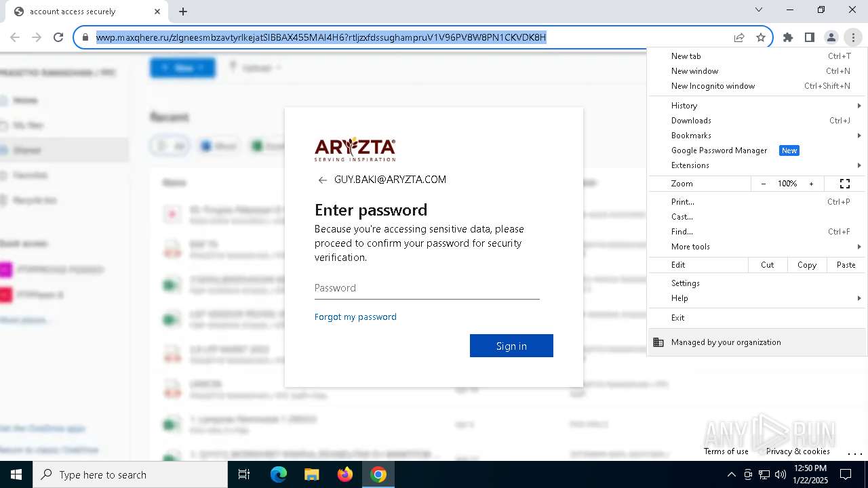Viewport: 868px width, 488px height.
Task: Open Downloads from Chrome menu
Action: click(757, 121)
